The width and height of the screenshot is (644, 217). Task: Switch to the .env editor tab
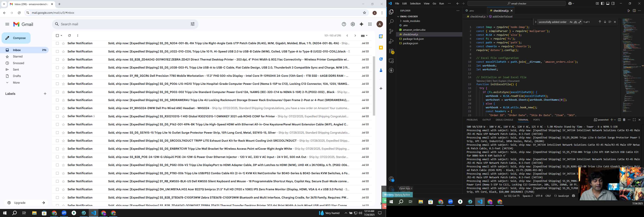(x=471, y=11)
